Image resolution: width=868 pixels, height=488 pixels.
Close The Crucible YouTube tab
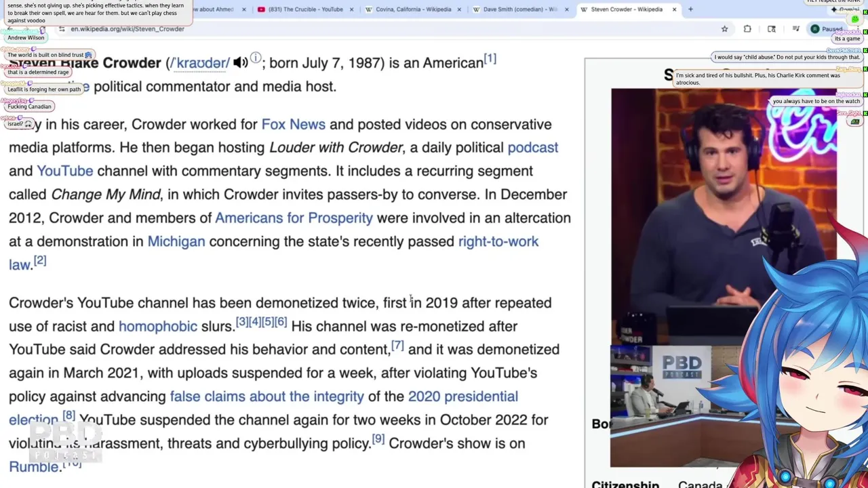pos(351,9)
